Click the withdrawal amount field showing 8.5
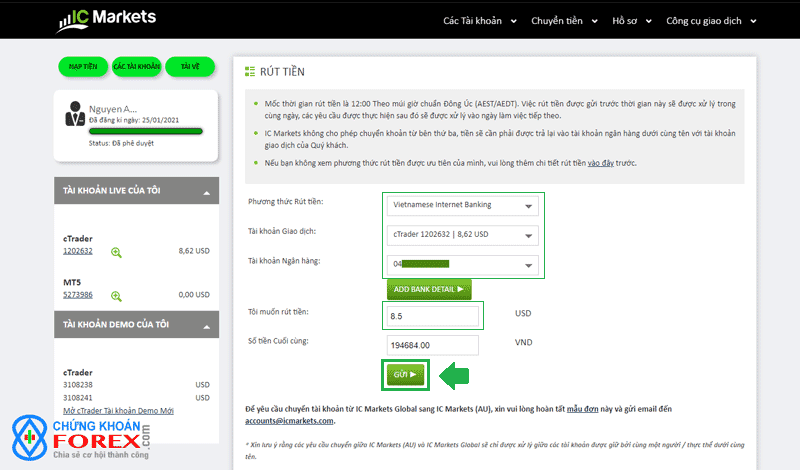 [433, 316]
